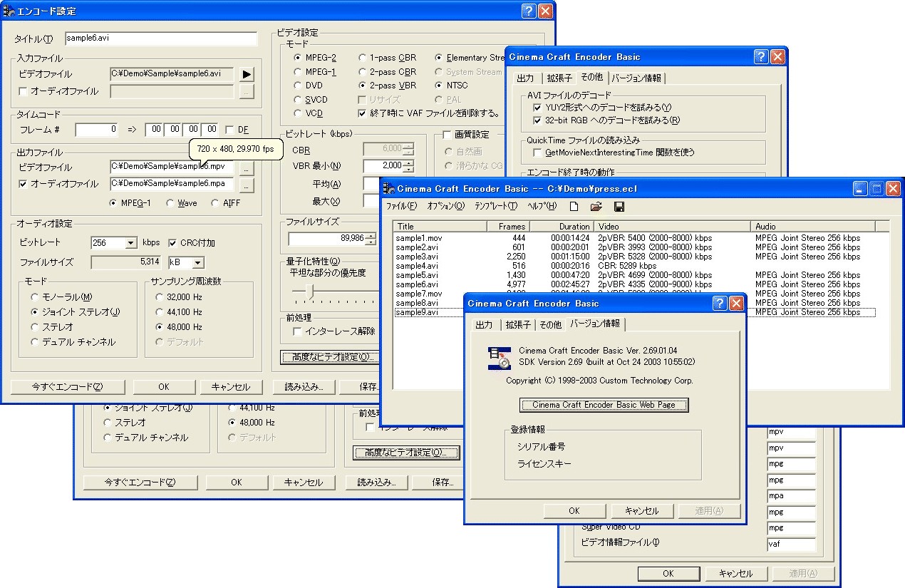Open the ファイル(F) menu
The width and height of the screenshot is (905, 588).
(x=401, y=207)
